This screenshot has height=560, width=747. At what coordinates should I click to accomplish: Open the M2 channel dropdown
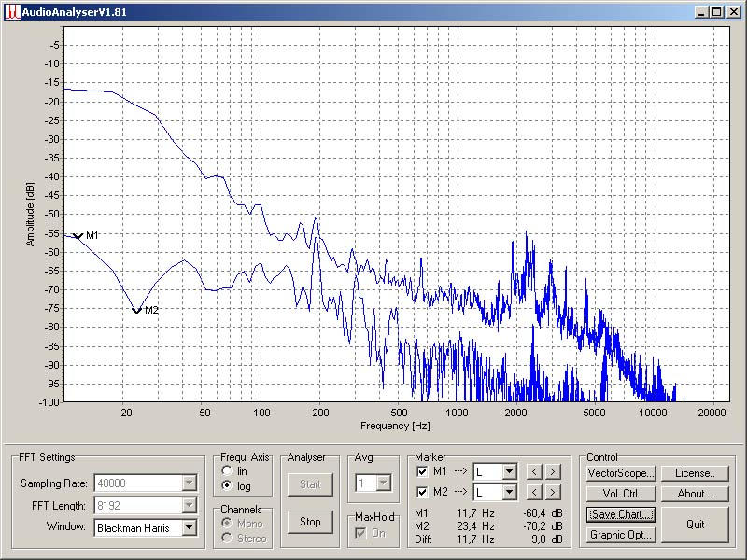pyautogui.click(x=509, y=492)
